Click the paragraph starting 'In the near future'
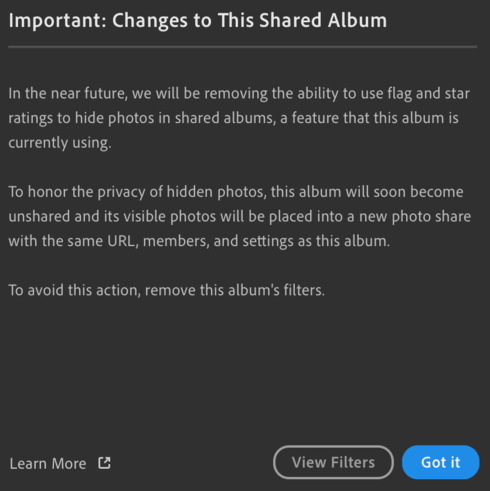Image resolution: width=490 pixels, height=491 pixels. click(239, 118)
